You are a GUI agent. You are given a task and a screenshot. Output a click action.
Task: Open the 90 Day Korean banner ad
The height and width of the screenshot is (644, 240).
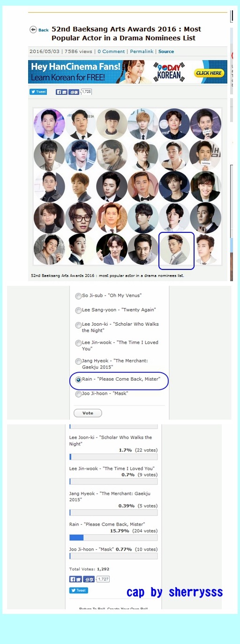point(127,72)
